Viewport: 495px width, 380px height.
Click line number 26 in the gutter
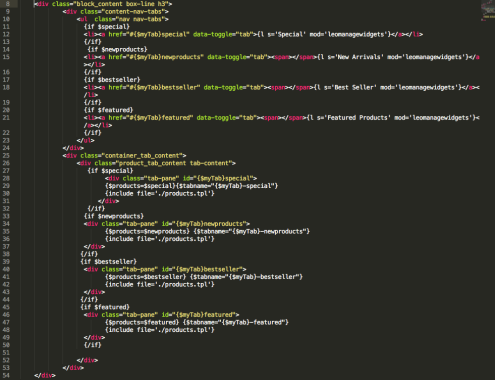coord(6,163)
